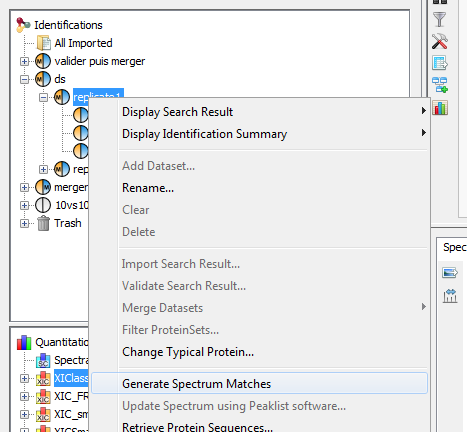Expand the second rep node under ds
467x432 pixels.
[43, 169]
